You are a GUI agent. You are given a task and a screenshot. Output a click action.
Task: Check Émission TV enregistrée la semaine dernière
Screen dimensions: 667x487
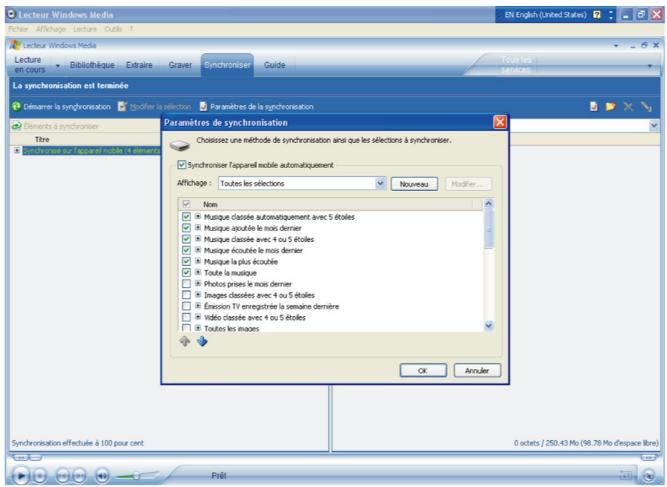click(186, 306)
